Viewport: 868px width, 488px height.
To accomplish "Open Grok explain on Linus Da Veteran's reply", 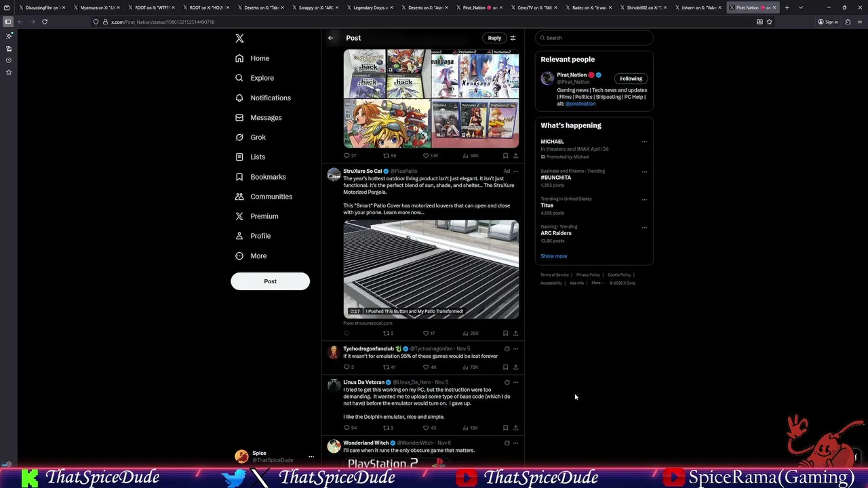I will [x=507, y=382].
